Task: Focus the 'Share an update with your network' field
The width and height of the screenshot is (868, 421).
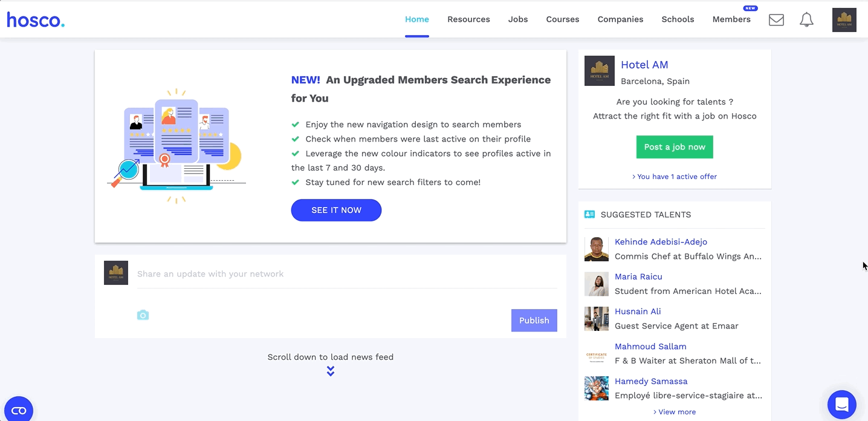Action: (347, 274)
